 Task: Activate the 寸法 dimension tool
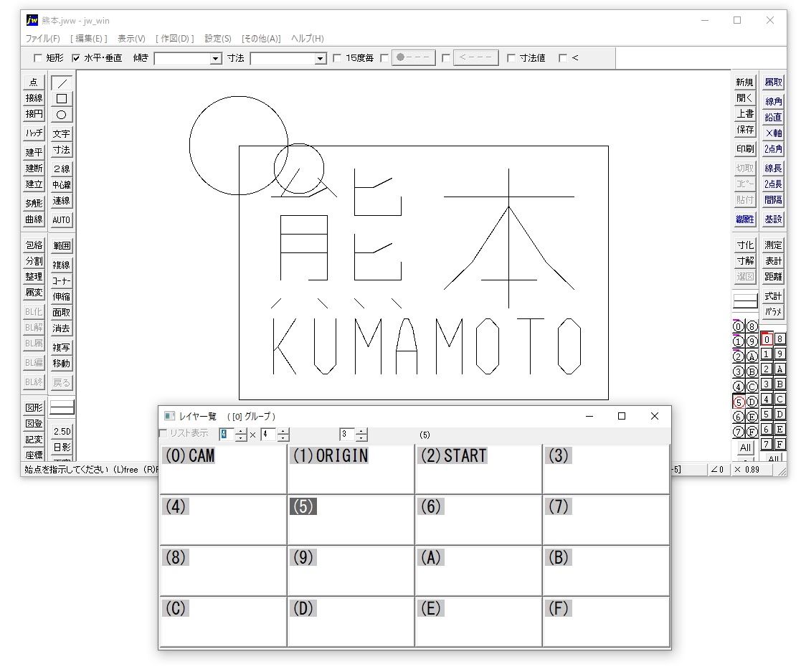[62, 150]
